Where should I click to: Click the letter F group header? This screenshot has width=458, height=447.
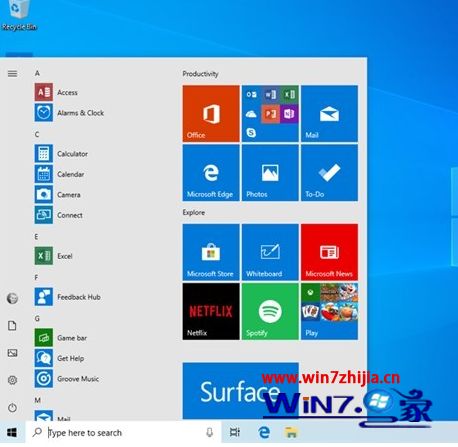click(36, 277)
